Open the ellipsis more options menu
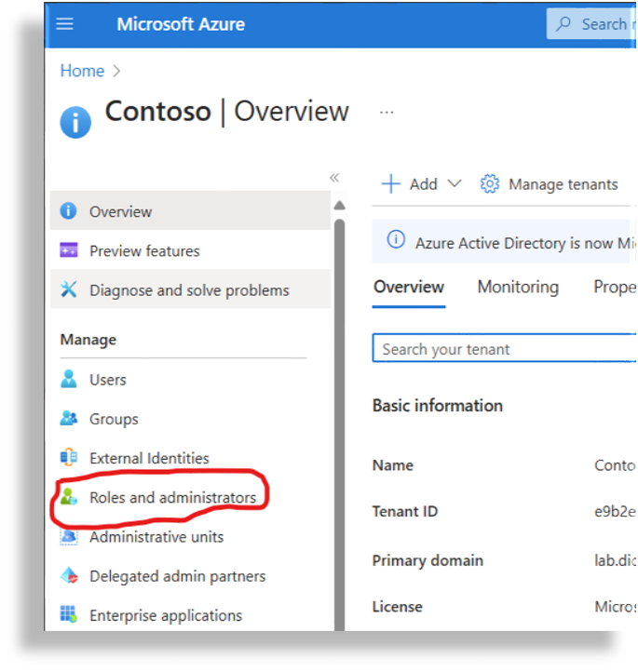Image resolution: width=638 pixels, height=672 pixels. [387, 112]
